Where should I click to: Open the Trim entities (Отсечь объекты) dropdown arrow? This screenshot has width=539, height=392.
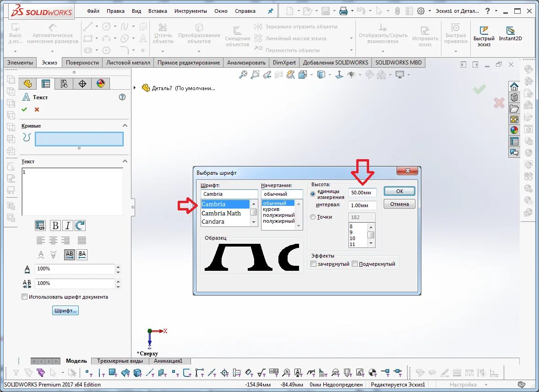pos(163,51)
